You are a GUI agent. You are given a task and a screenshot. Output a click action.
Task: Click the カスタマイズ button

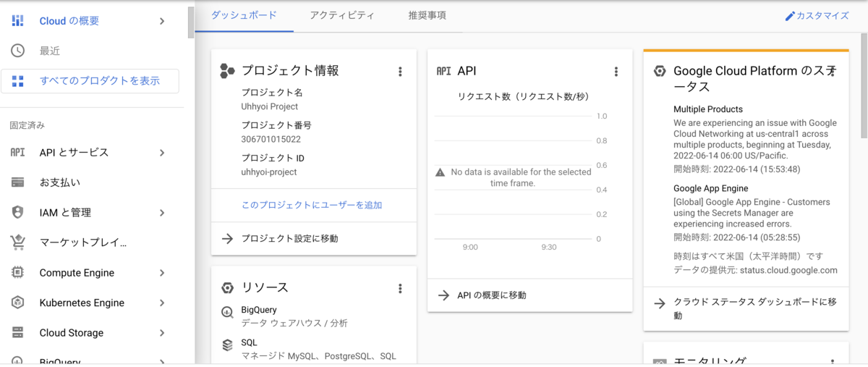(817, 16)
